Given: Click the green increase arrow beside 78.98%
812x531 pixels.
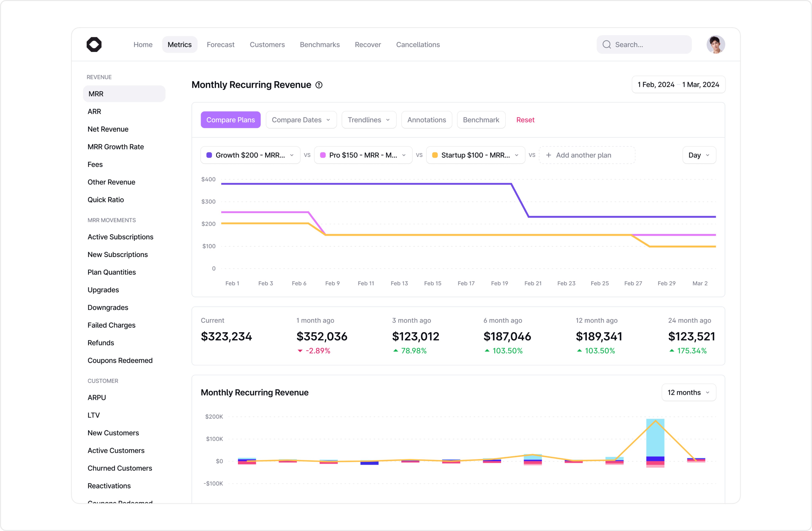Looking at the screenshot, I should (396, 350).
